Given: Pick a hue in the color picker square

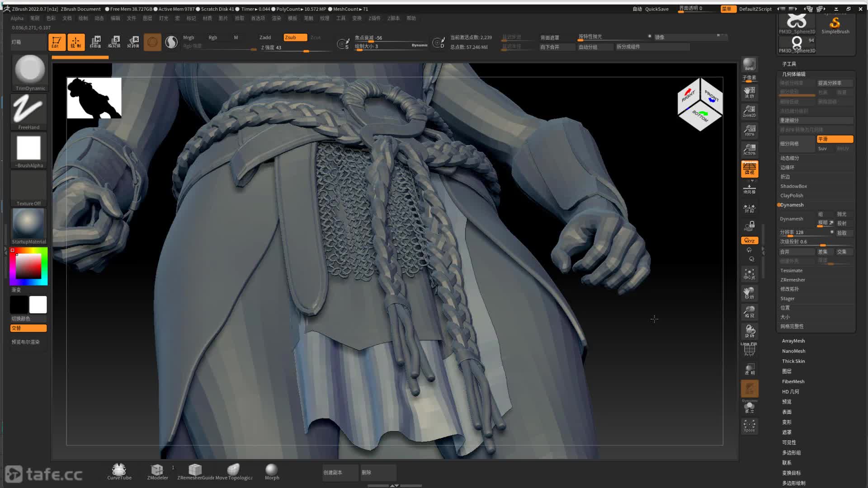Looking at the screenshot, I should (x=28, y=267).
